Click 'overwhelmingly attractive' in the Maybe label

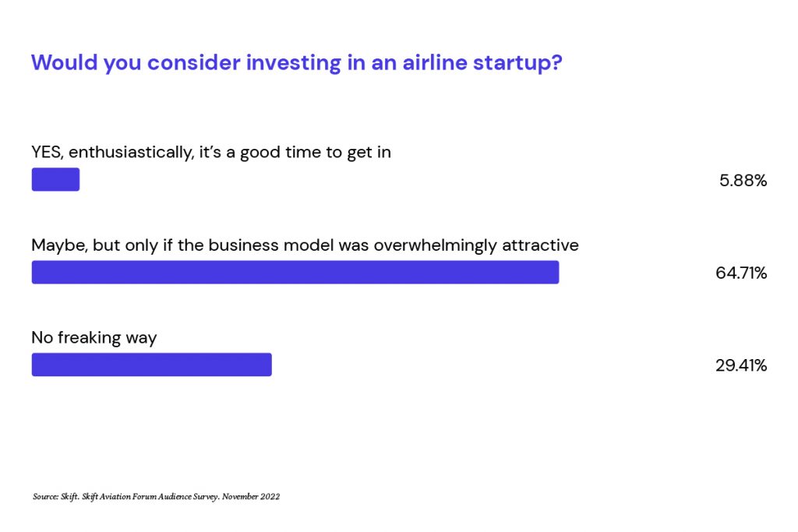point(476,245)
